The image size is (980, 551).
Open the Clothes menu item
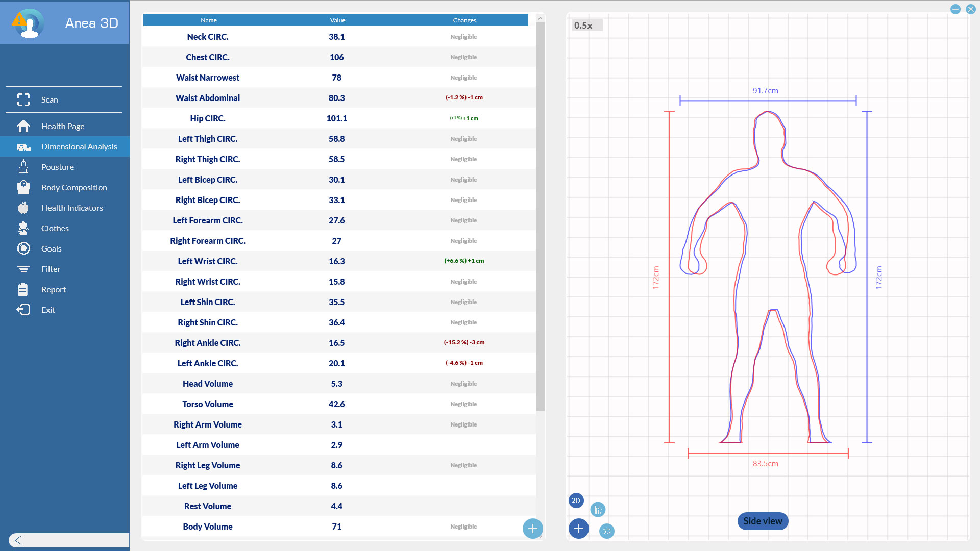55,228
